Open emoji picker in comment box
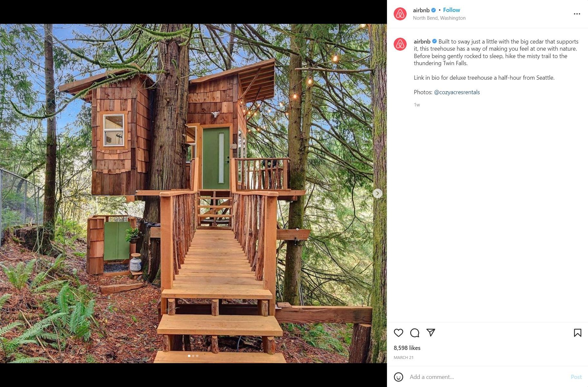 tap(399, 377)
